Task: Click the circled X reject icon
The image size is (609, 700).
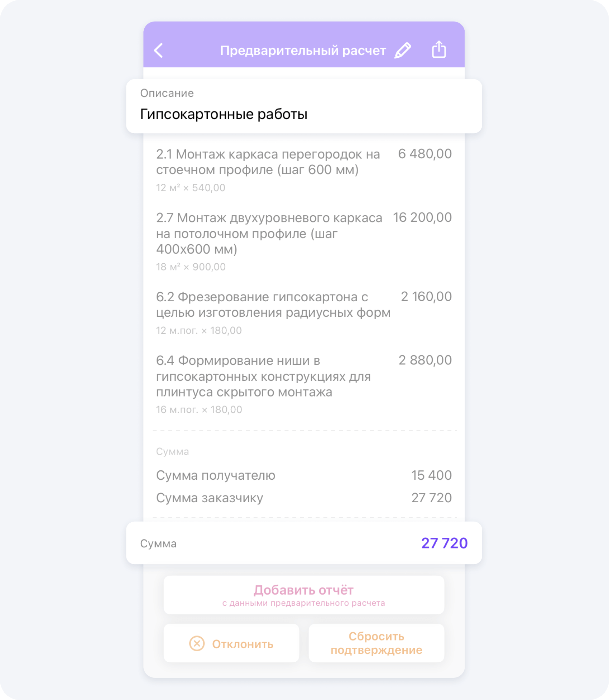Action: tap(197, 644)
